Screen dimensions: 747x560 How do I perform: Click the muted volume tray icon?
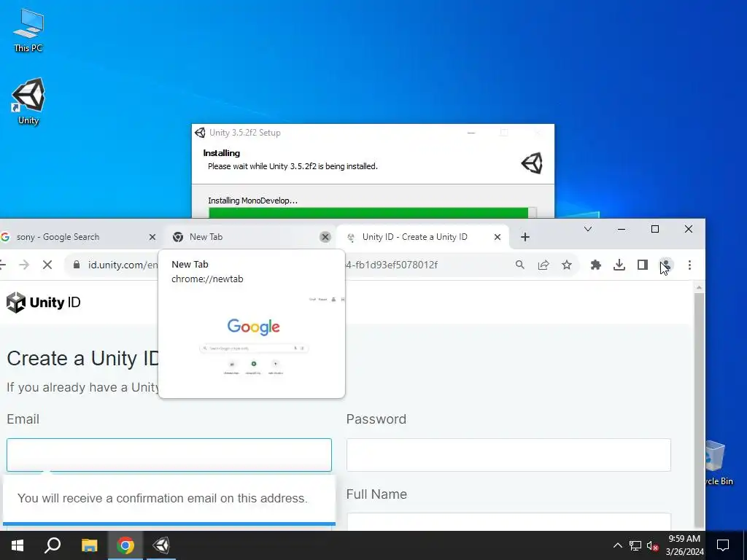652,545
